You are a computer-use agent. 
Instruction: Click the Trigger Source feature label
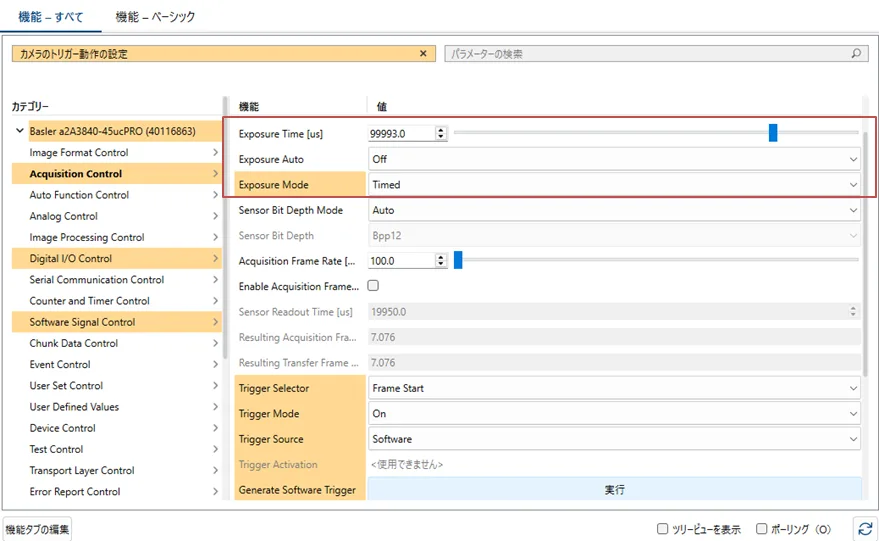click(271, 439)
